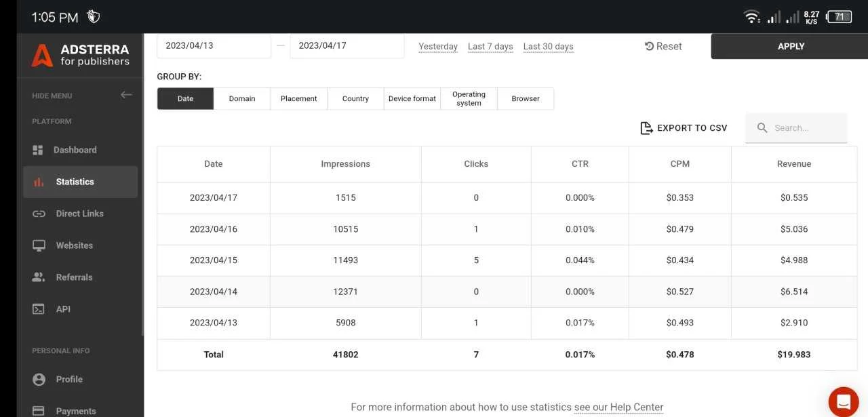This screenshot has width=868, height=417.
Task: Open the Direct Links menu item
Action: pyautogui.click(x=80, y=214)
